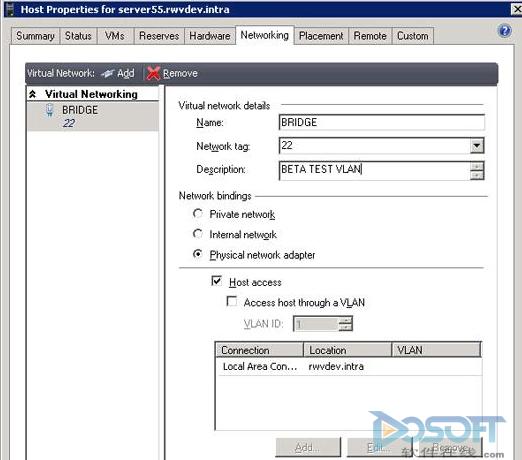Select the Internal network radio button
The height and width of the screenshot is (460, 522).
tap(198, 234)
